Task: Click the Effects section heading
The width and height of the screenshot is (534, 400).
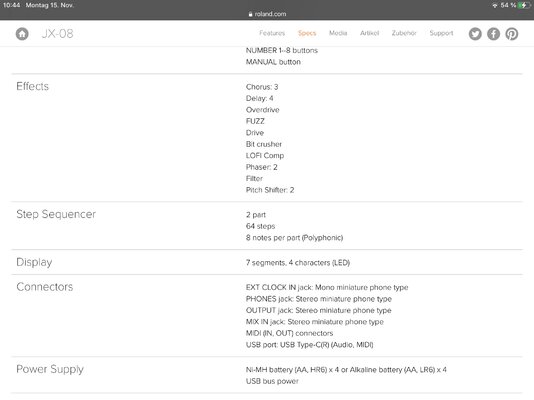Action: click(x=32, y=86)
